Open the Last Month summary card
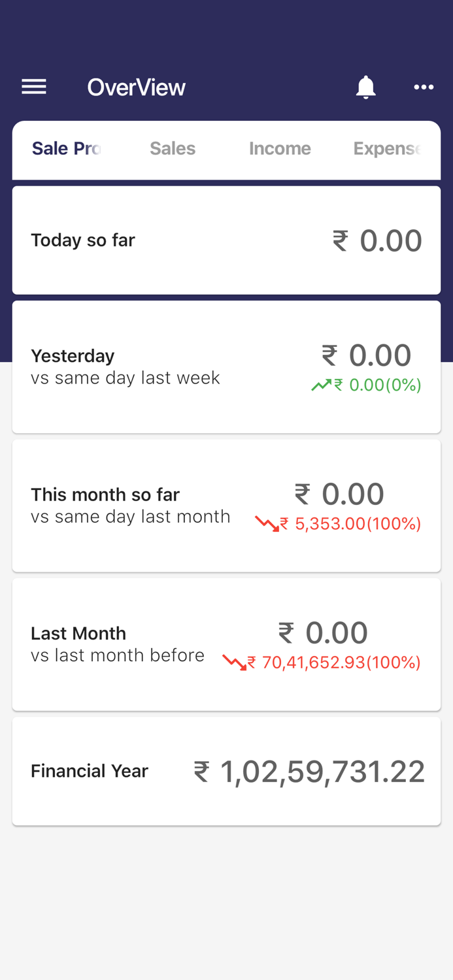Viewport: 453px width, 980px height. pos(226,644)
